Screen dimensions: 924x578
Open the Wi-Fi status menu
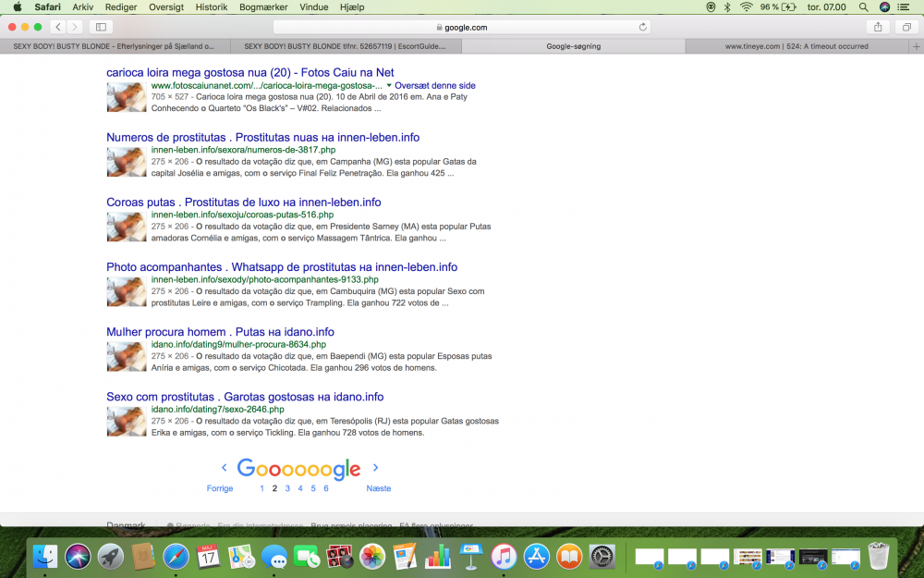click(746, 7)
